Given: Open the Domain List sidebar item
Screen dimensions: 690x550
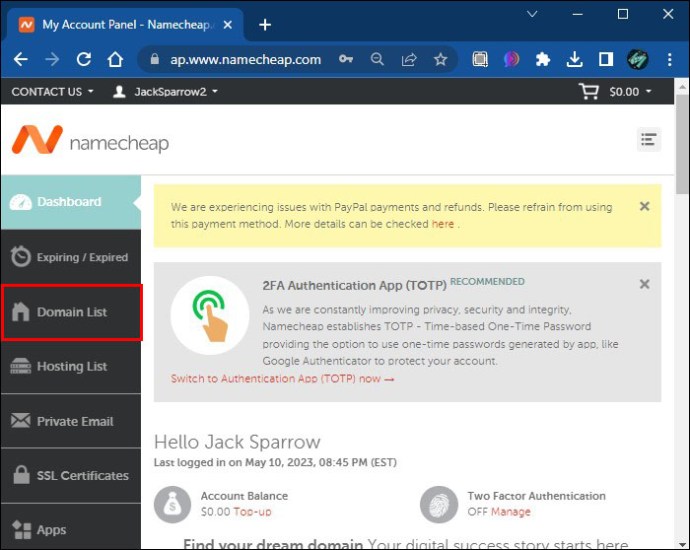Looking at the screenshot, I should pos(71,312).
